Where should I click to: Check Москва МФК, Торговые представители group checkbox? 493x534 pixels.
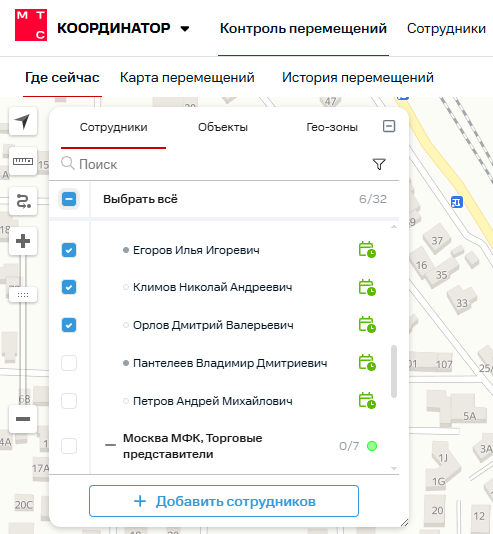(x=69, y=446)
